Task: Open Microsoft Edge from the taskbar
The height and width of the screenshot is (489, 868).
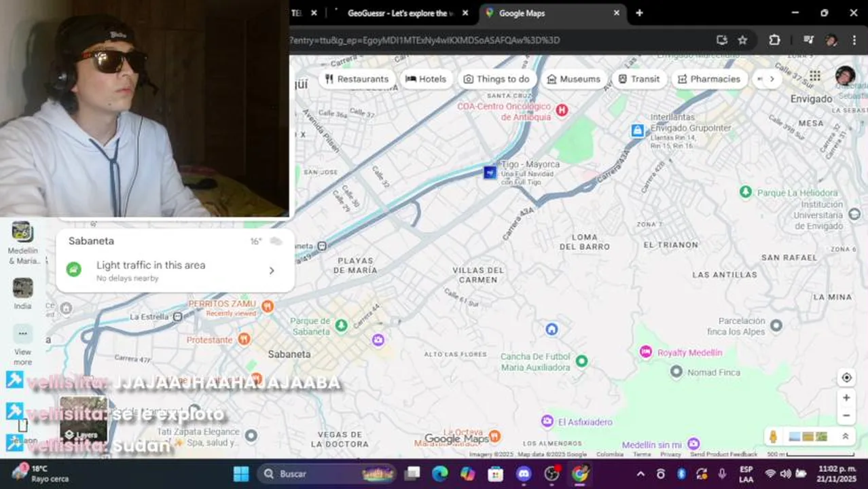Action: [x=440, y=473]
